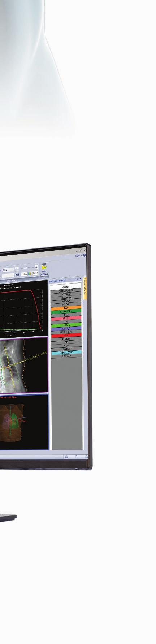Click the transparency slider in the ribbon

[x=26, y=268]
